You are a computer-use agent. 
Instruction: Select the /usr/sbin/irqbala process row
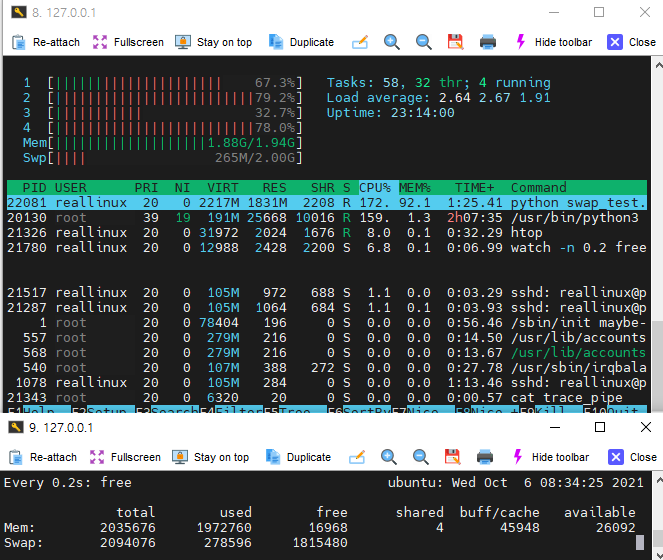tap(327, 368)
